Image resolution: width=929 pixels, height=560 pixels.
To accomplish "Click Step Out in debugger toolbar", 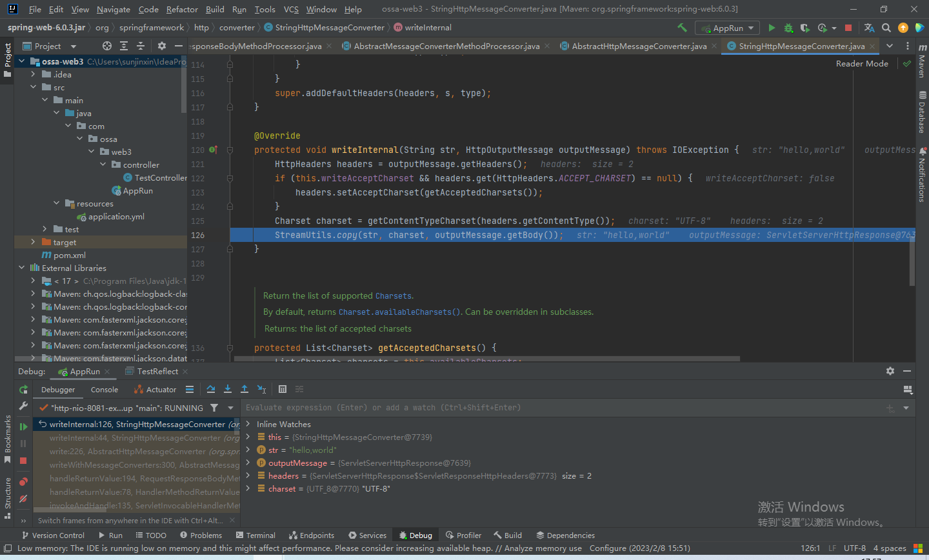I will point(245,389).
